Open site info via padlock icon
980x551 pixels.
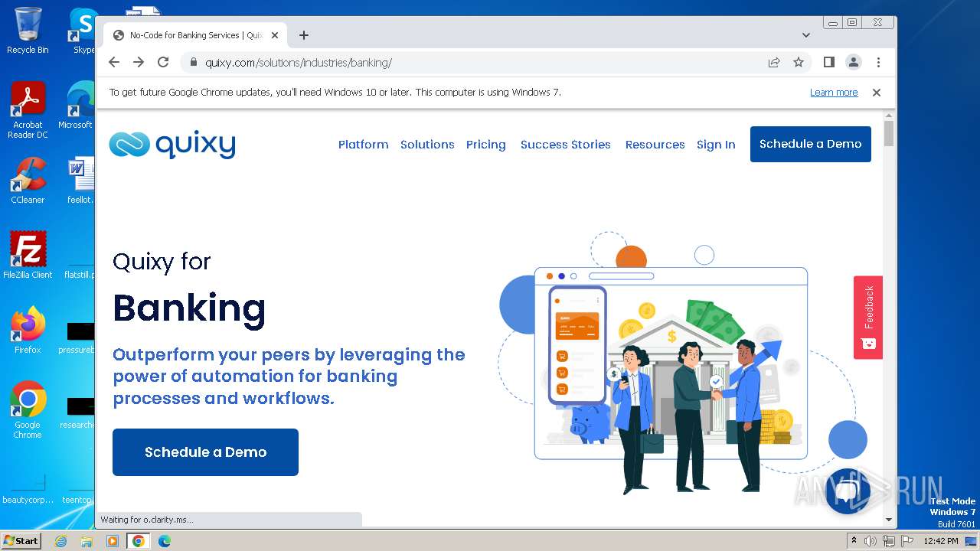(x=193, y=63)
